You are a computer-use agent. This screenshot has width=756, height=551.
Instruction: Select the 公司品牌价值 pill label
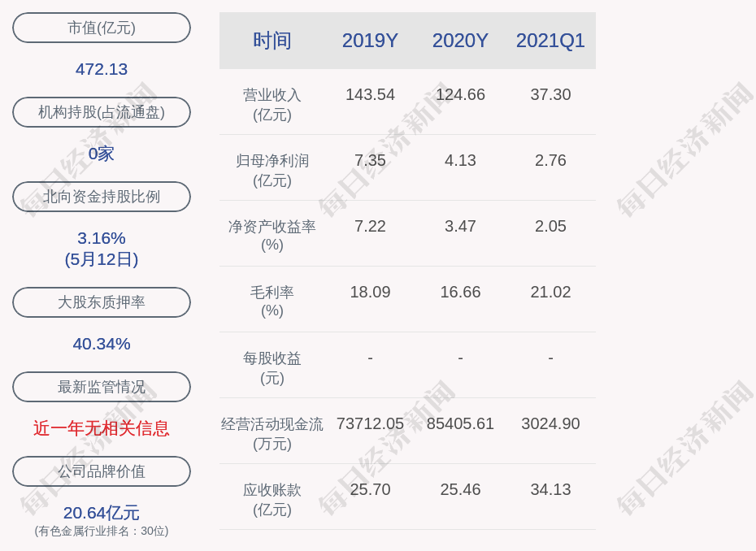point(102,471)
